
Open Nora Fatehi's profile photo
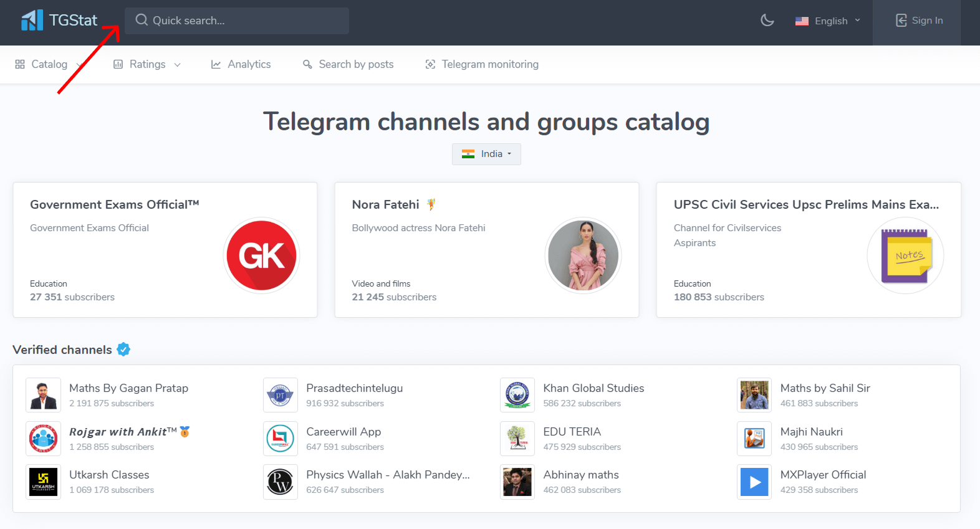(x=583, y=255)
